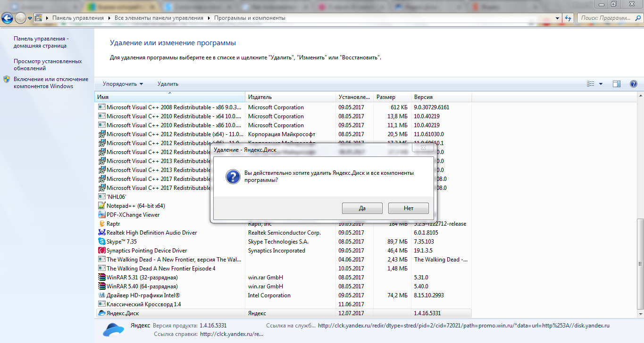Select Microsoft Visual C++ 2010 x64 row icon
Image resolution: width=644 pixels, height=343 pixels.
(101, 116)
